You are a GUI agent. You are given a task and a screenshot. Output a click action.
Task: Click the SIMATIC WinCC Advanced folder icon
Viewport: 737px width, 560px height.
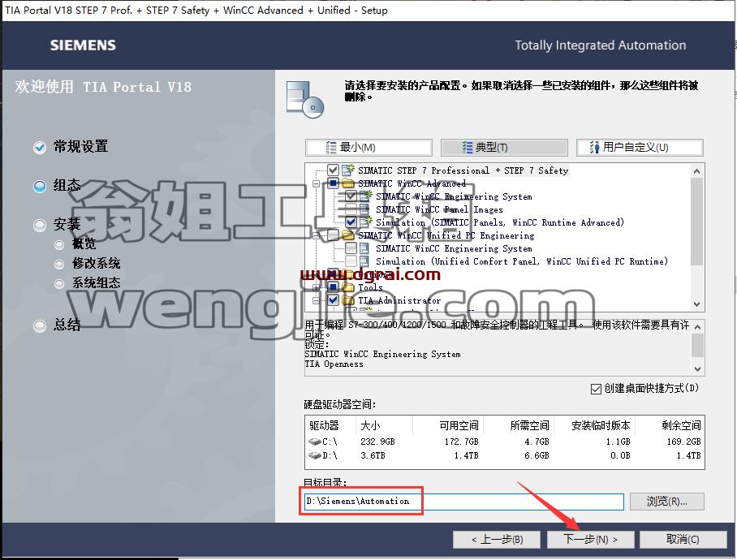[x=348, y=183]
